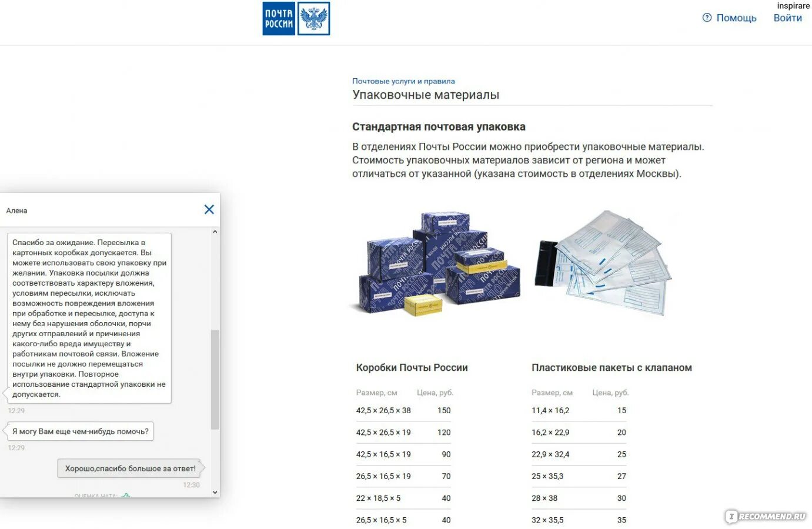Click the box price 70

(x=446, y=477)
